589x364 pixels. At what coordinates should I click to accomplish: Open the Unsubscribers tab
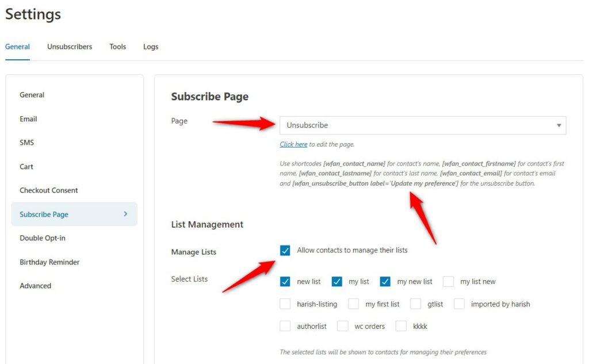coord(70,47)
